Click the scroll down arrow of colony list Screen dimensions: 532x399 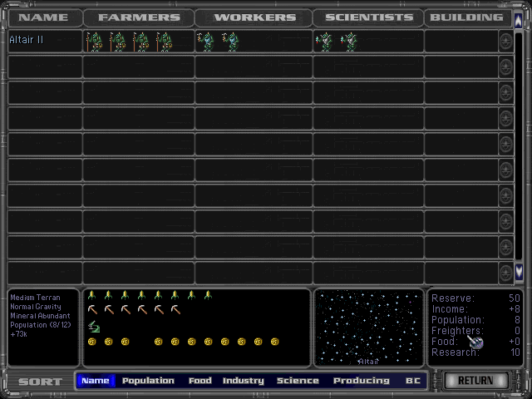[x=519, y=272]
